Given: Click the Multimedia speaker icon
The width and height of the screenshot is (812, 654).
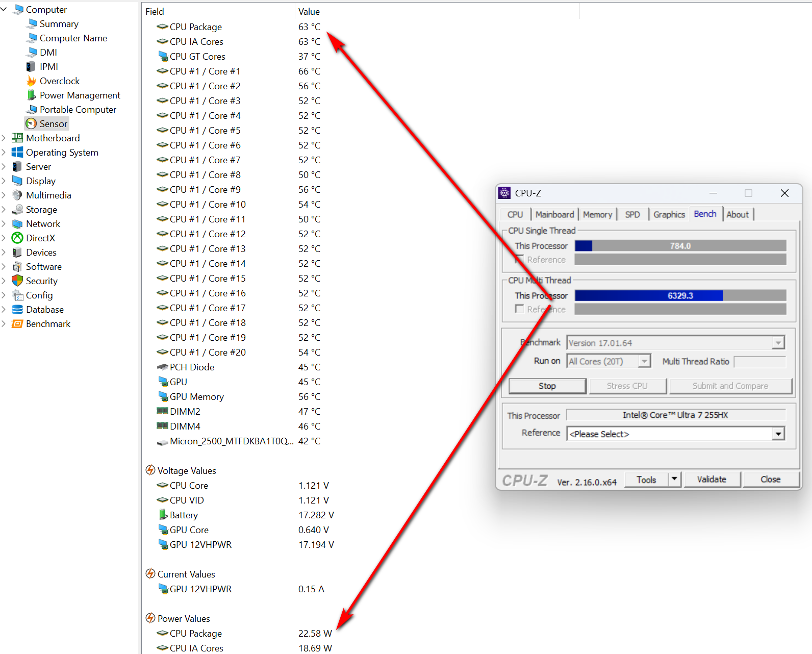Looking at the screenshot, I should pos(17,195).
